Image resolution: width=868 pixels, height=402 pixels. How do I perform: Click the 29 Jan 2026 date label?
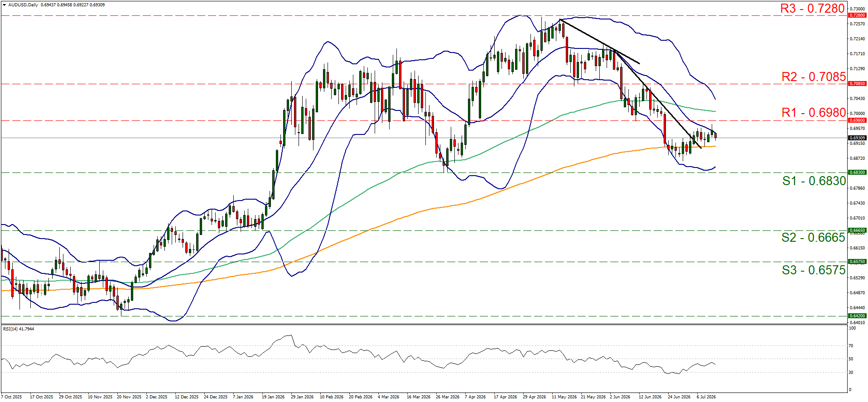pyautogui.click(x=302, y=397)
